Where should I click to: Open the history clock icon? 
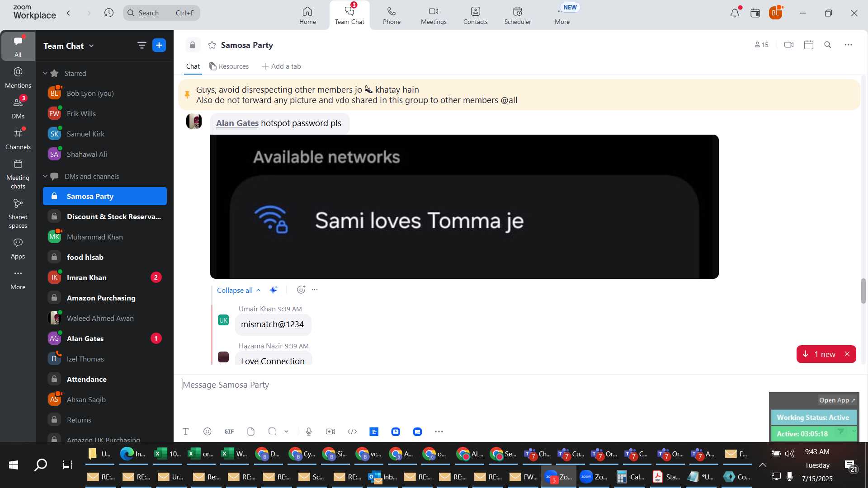click(109, 13)
